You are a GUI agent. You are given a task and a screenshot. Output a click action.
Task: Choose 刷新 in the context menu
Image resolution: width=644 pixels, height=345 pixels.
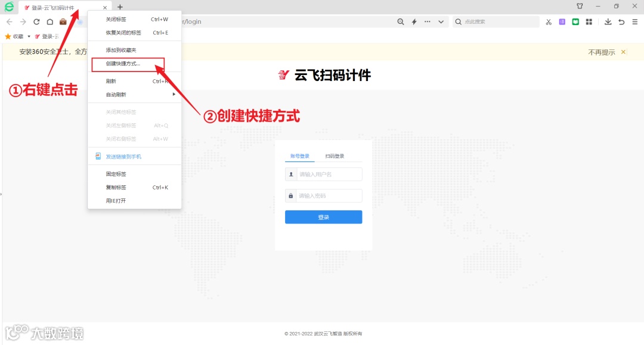[134, 81]
